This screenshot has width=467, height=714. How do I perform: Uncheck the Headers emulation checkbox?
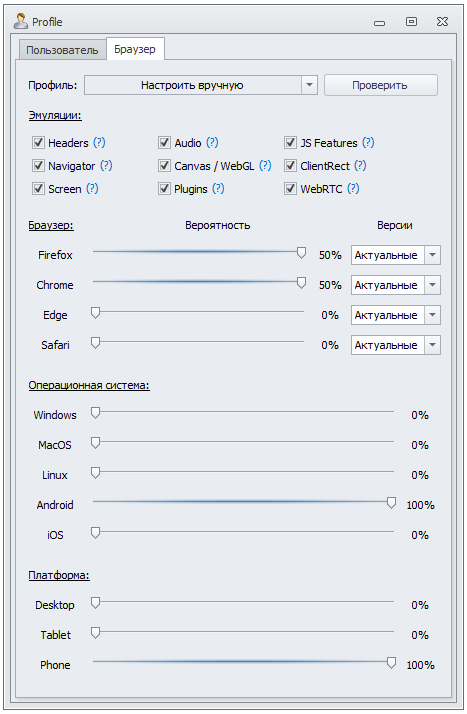click(x=38, y=143)
